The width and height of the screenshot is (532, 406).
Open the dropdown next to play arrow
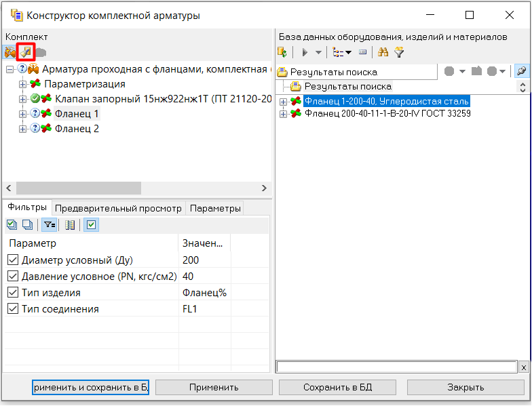pos(318,52)
